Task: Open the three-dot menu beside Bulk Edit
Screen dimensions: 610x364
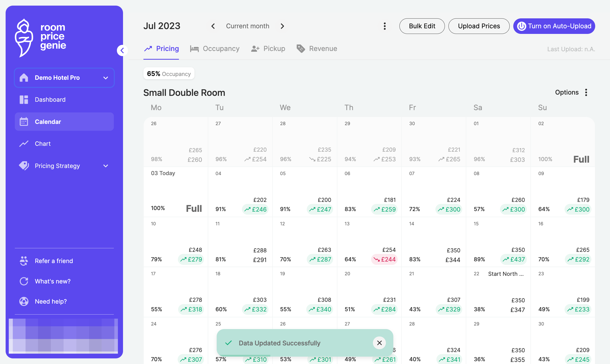Action: [385, 26]
